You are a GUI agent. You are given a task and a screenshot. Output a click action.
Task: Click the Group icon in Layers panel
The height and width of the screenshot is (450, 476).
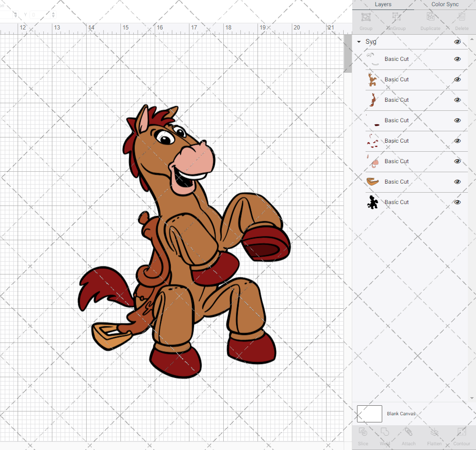point(366,17)
